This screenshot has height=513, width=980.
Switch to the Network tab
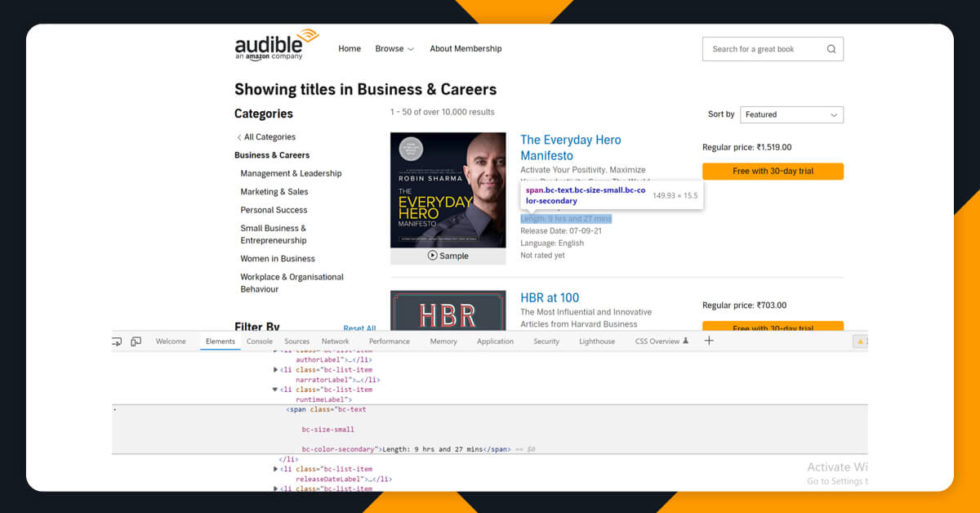tap(335, 341)
